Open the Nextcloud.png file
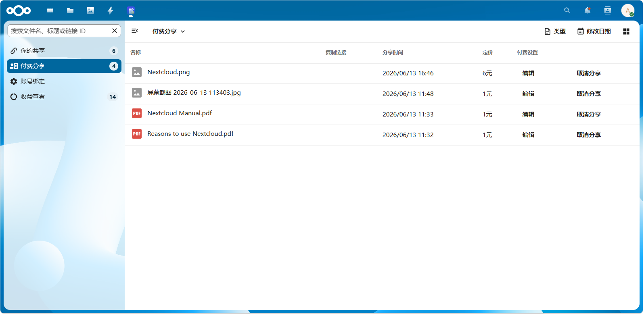The image size is (644, 314). click(169, 72)
